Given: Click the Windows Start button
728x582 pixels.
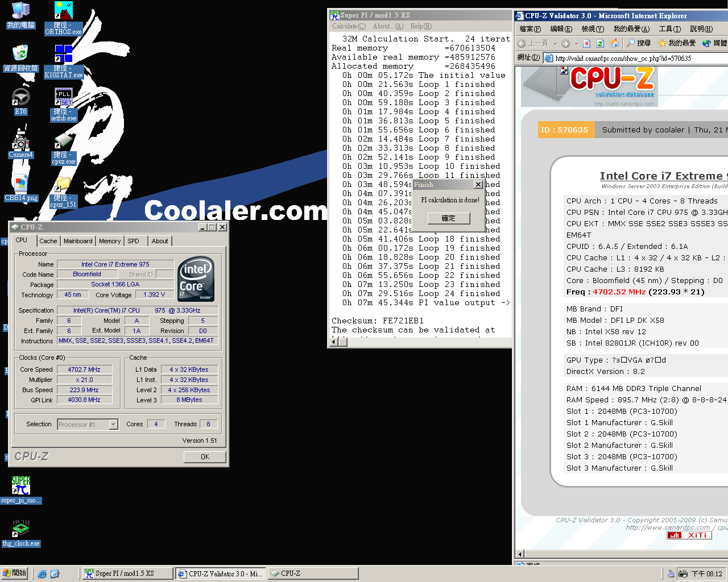Looking at the screenshot, I should point(14,573).
